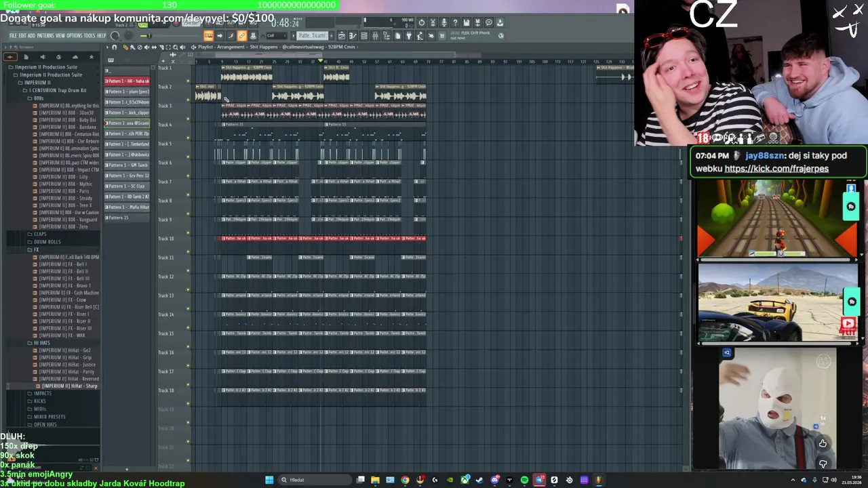
Task: Click the power-style icon in top toolbar
Action: click(x=421, y=22)
